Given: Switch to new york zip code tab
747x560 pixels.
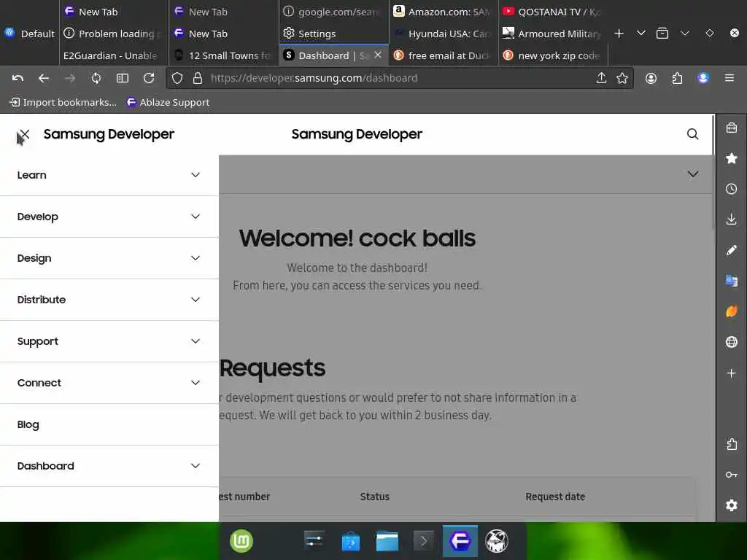Looking at the screenshot, I should point(553,55).
